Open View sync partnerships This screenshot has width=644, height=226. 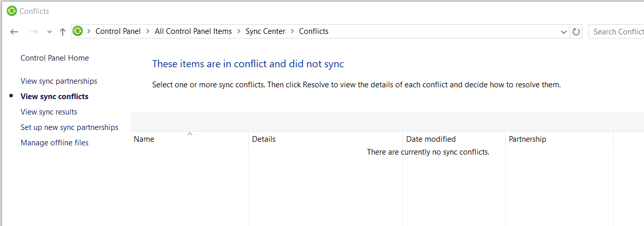[x=59, y=81]
